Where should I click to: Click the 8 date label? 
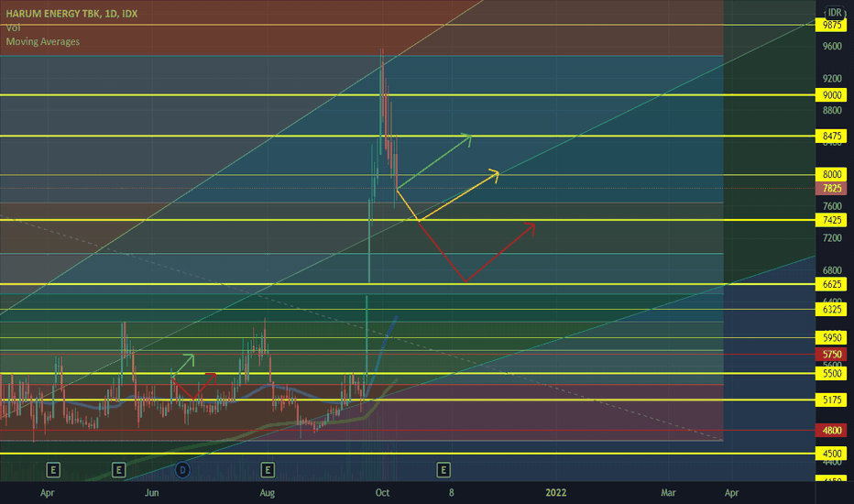click(452, 493)
